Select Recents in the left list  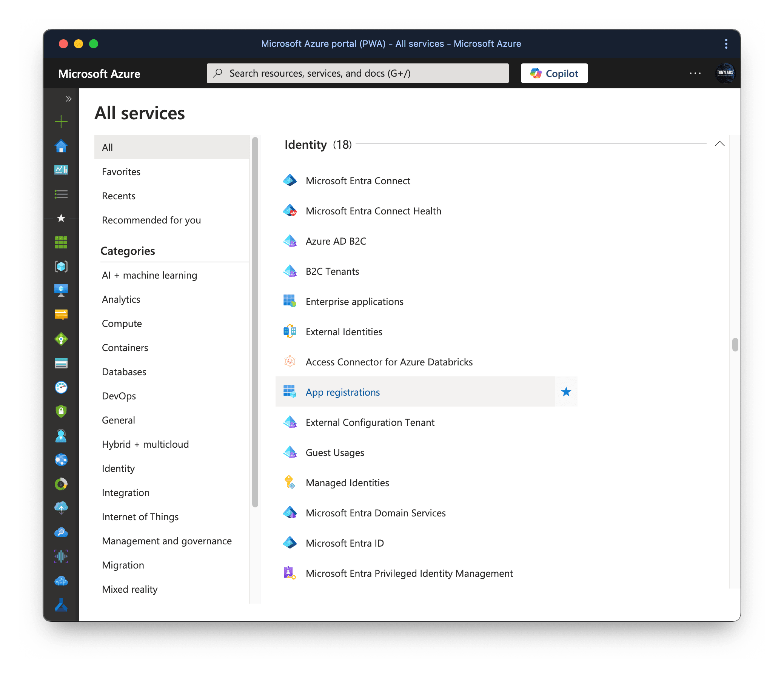172,196
